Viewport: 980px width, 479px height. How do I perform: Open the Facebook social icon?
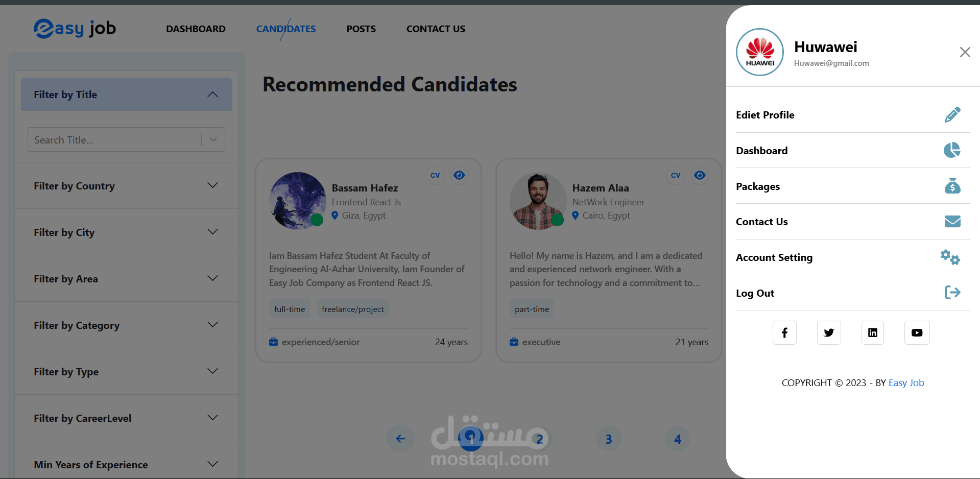point(784,333)
